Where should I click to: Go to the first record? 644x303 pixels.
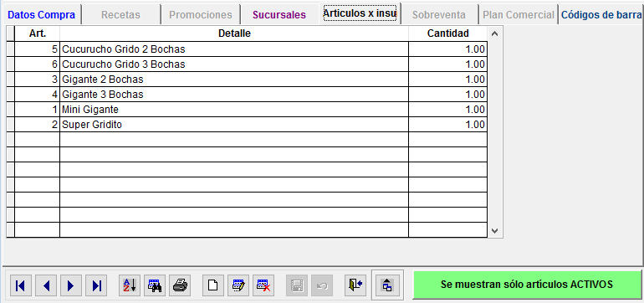pos(20,285)
